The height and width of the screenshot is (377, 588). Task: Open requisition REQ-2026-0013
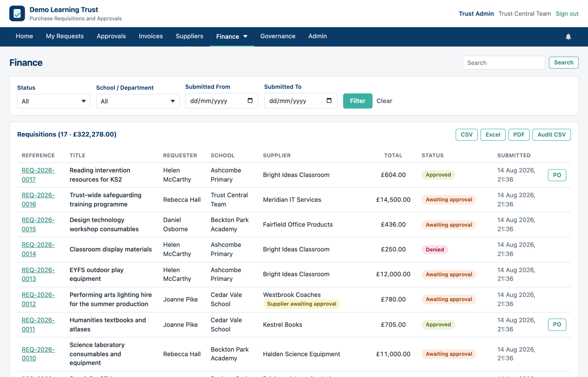[x=38, y=274]
